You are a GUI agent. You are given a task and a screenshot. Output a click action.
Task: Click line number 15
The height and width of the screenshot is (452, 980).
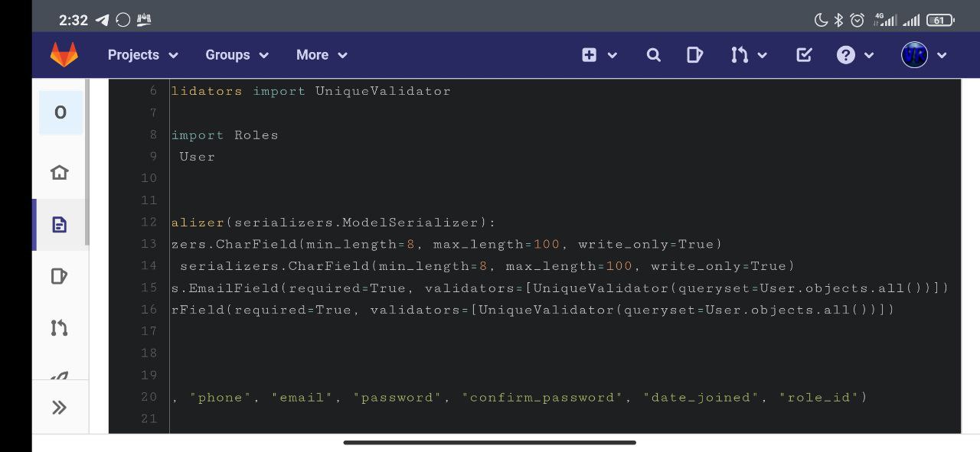(149, 288)
